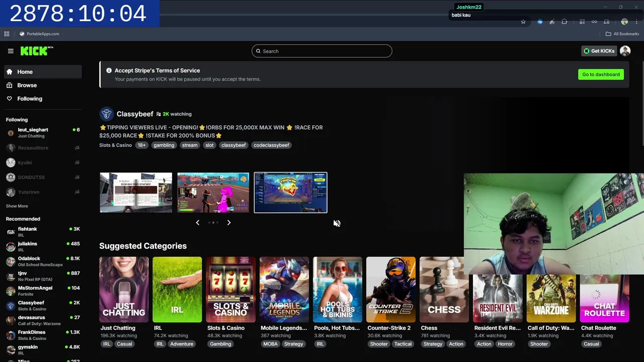Open leut_sieghart followed channel
The height and width of the screenshot is (362, 644).
(x=43, y=133)
